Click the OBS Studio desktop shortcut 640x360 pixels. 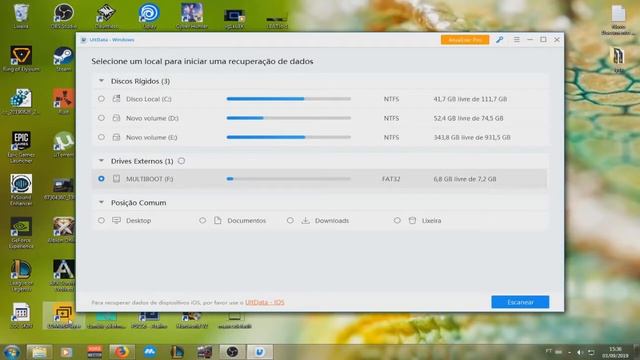63,16
